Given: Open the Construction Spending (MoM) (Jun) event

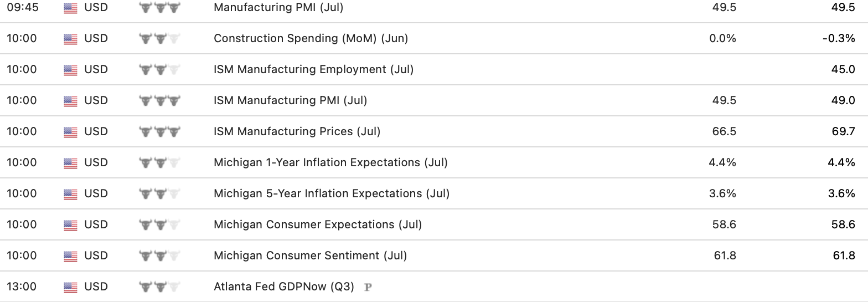Looking at the screenshot, I should click(311, 38).
